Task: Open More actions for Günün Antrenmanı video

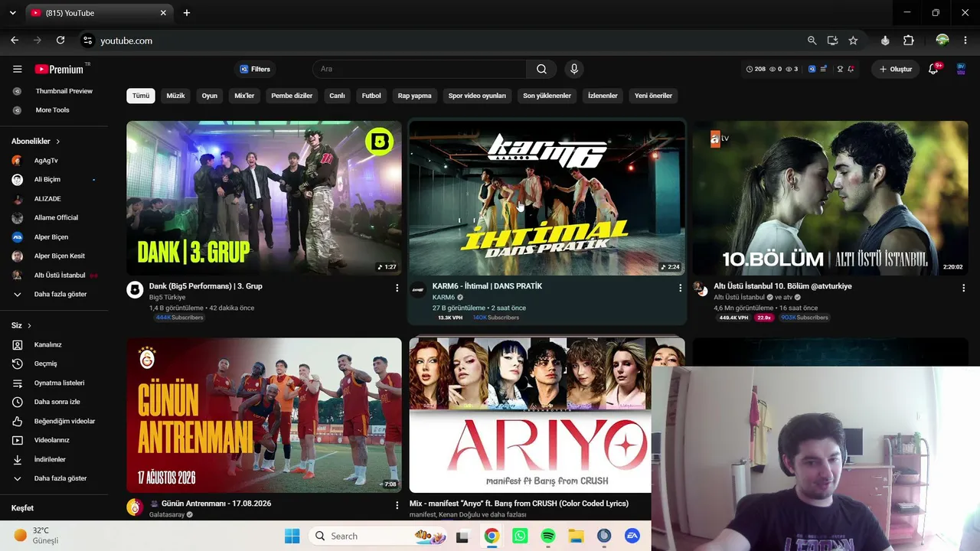Action: 397,505
